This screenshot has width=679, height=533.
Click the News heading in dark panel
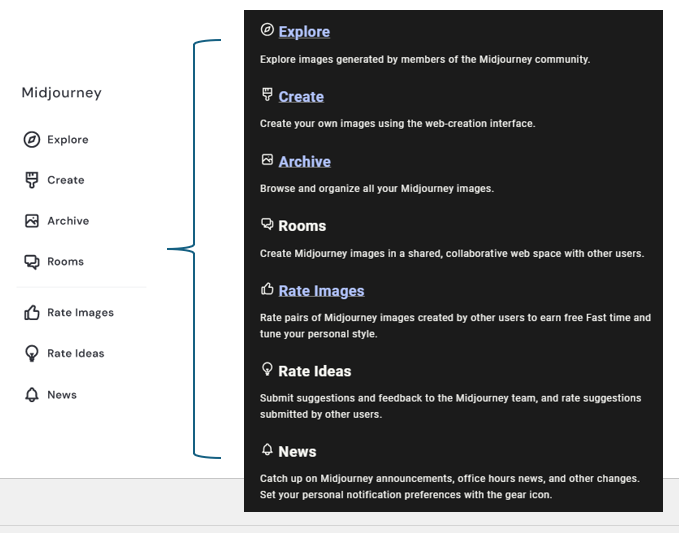tap(297, 452)
